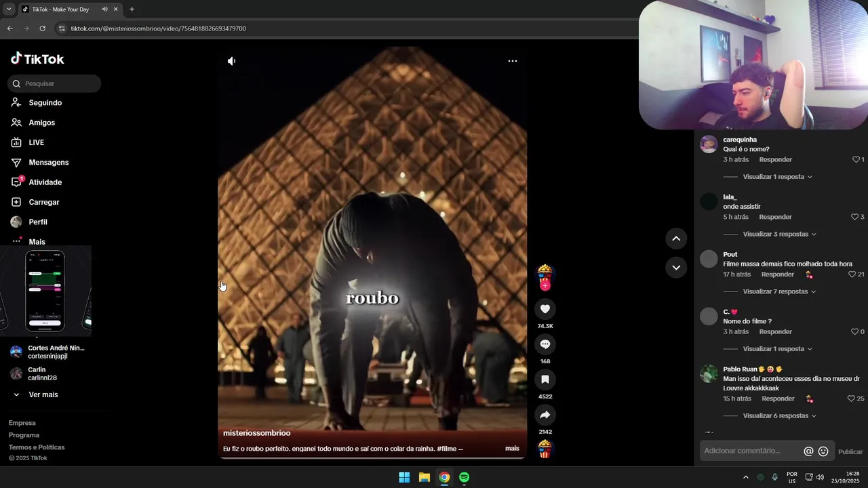The height and width of the screenshot is (488, 868).
Task: Go back in the browser
Action: [9, 28]
